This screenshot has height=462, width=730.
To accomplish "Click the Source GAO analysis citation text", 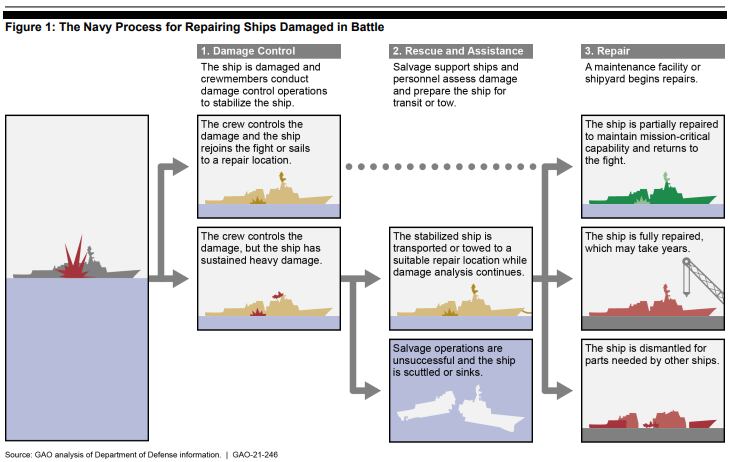I will [112, 455].
